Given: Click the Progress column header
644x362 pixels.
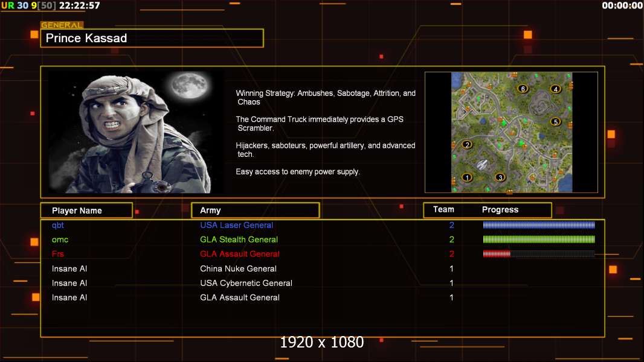Looking at the screenshot, I should [x=500, y=209].
